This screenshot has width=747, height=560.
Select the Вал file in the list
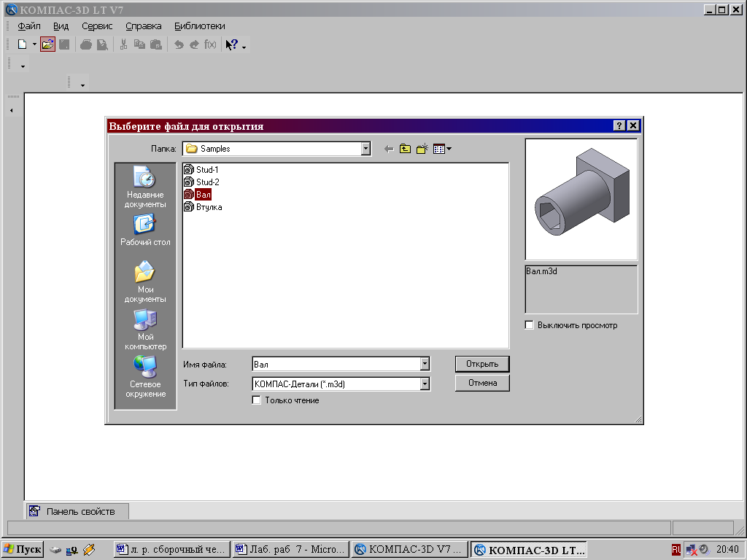pyautogui.click(x=198, y=194)
